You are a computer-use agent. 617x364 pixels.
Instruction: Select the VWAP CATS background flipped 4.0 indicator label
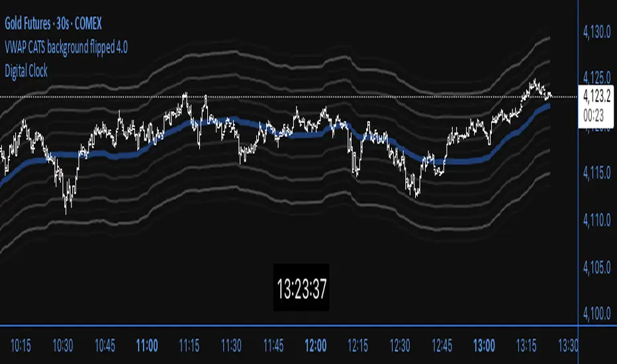(x=66, y=47)
